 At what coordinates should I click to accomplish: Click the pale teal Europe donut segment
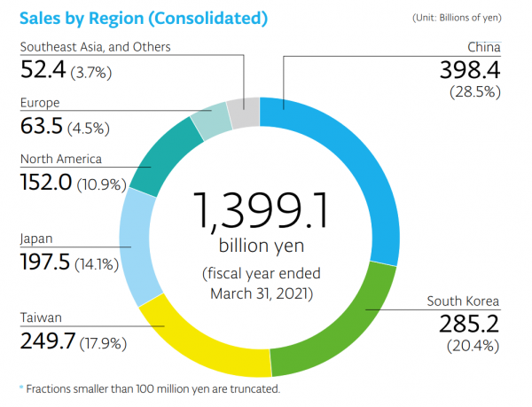[209, 118]
